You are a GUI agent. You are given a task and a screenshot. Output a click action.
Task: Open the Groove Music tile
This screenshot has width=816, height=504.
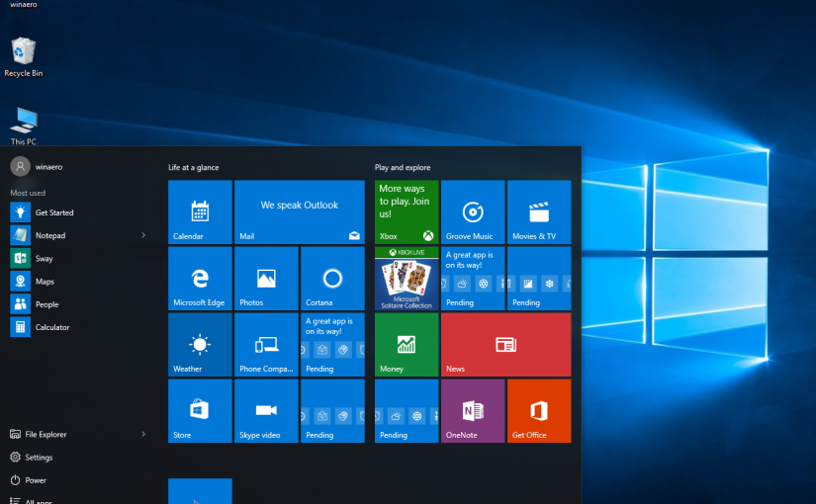coord(473,212)
